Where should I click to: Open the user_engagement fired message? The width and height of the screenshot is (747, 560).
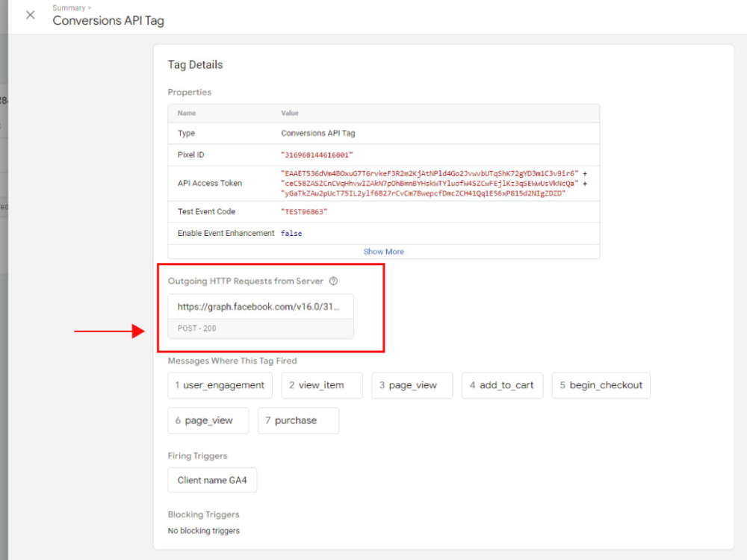pyautogui.click(x=219, y=385)
